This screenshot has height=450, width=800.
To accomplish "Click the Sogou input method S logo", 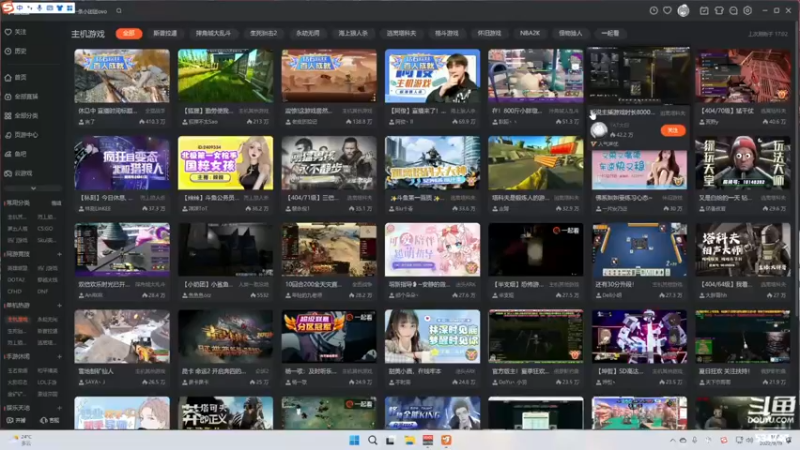I will pos(7,8).
